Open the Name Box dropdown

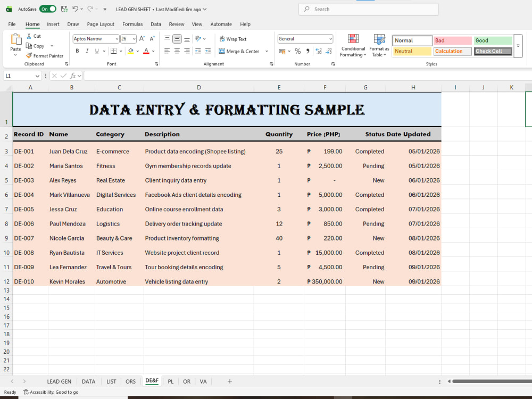37,76
